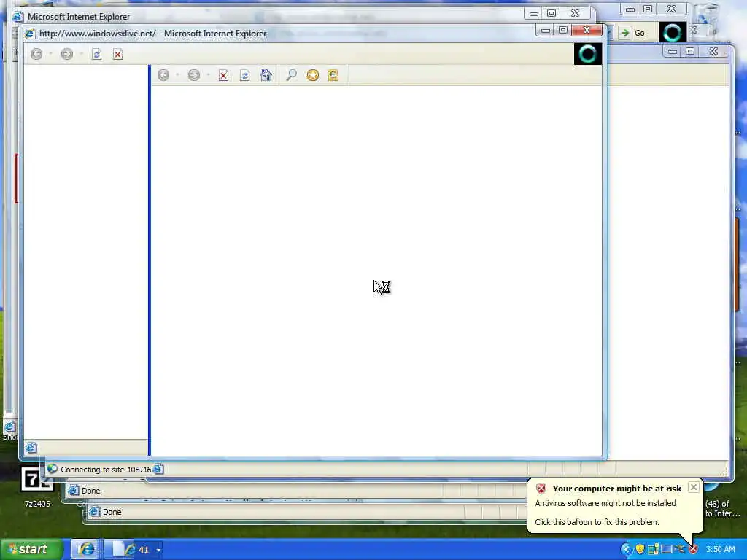The image size is (747, 560).
Task: Click the windowsxlive.net window title bar icon
Action: coord(30,34)
